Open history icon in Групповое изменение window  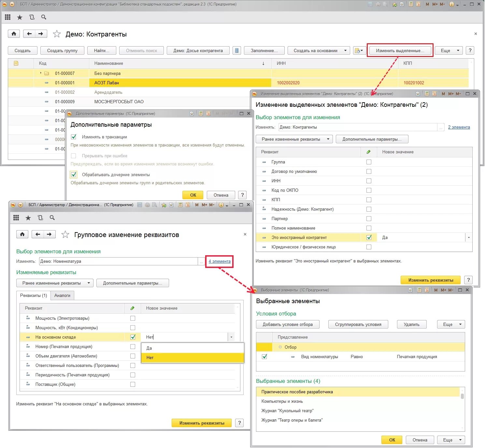tap(40, 218)
